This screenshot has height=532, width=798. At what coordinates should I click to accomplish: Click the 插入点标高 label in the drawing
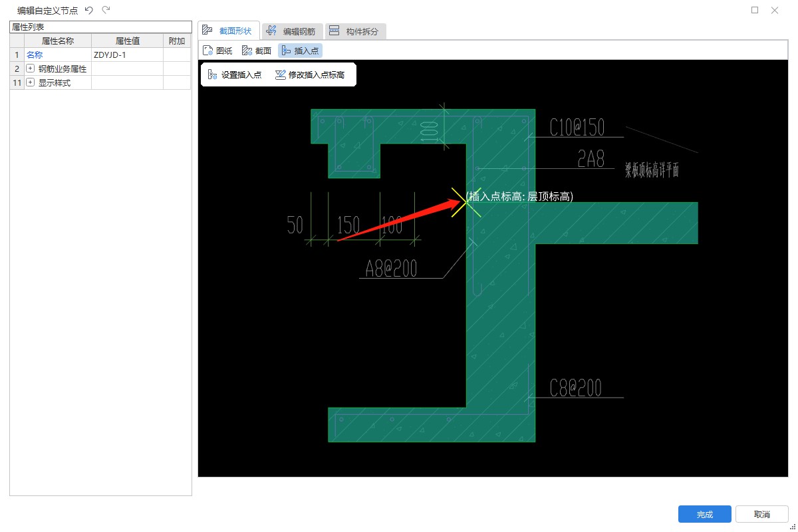(519, 196)
